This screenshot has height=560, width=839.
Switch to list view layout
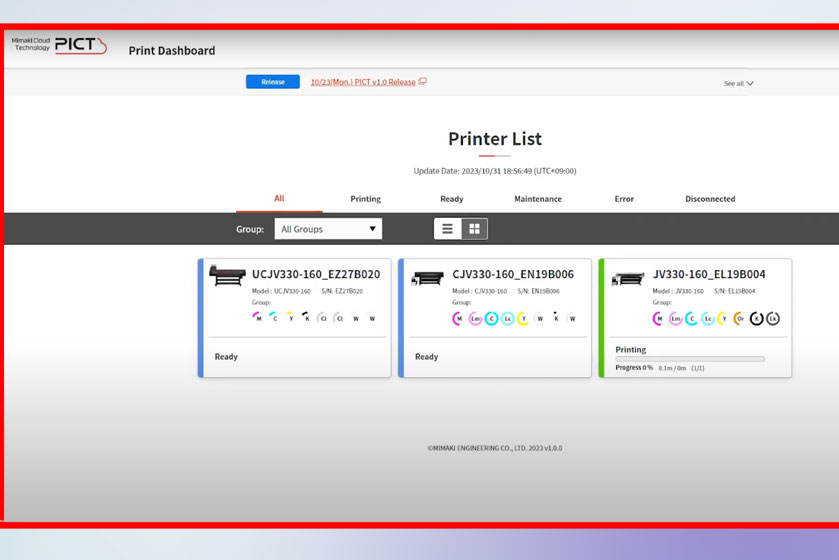tap(447, 229)
